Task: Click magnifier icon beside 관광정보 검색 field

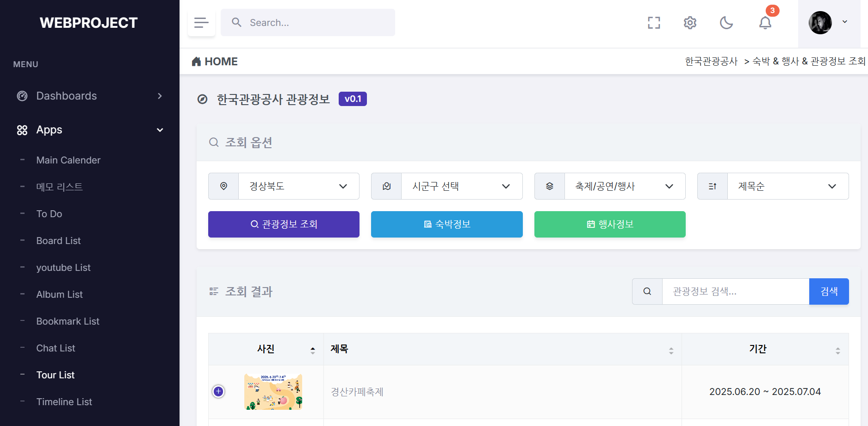Action: click(x=647, y=291)
